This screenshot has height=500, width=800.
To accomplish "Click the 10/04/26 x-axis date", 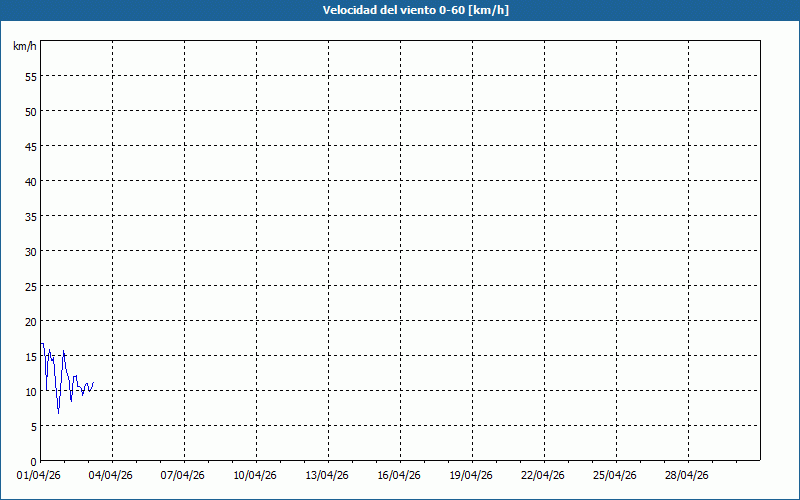I will click(x=256, y=476).
